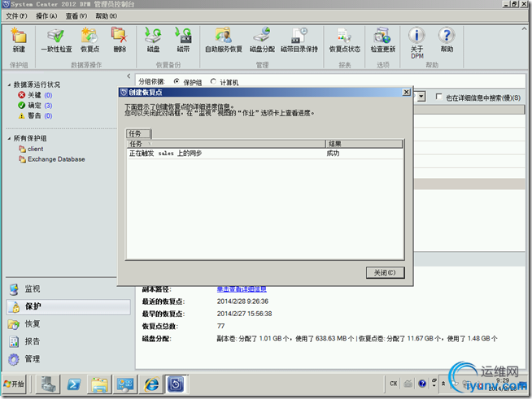The image size is (532, 399).
Task: Open the 操作(A) menu
Action: click(46, 16)
